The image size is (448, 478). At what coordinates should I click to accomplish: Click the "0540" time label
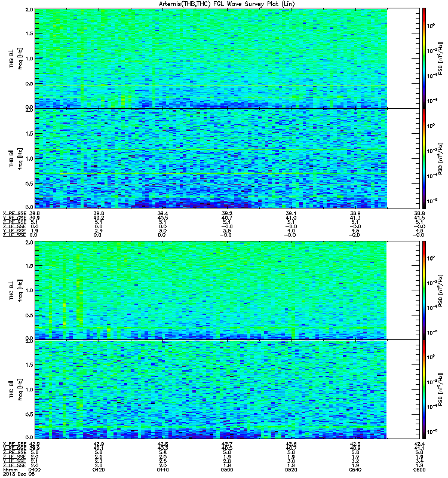tap(355, 470)
